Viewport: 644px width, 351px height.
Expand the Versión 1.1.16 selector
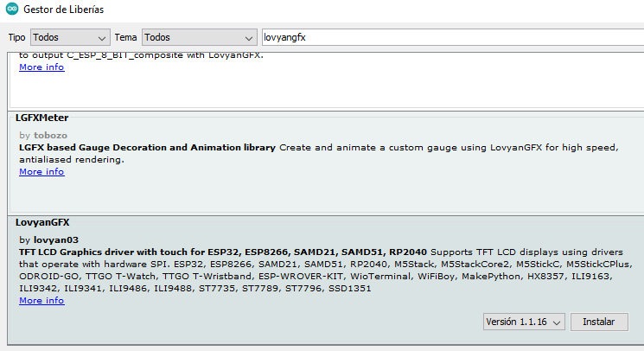pos(524,322)
